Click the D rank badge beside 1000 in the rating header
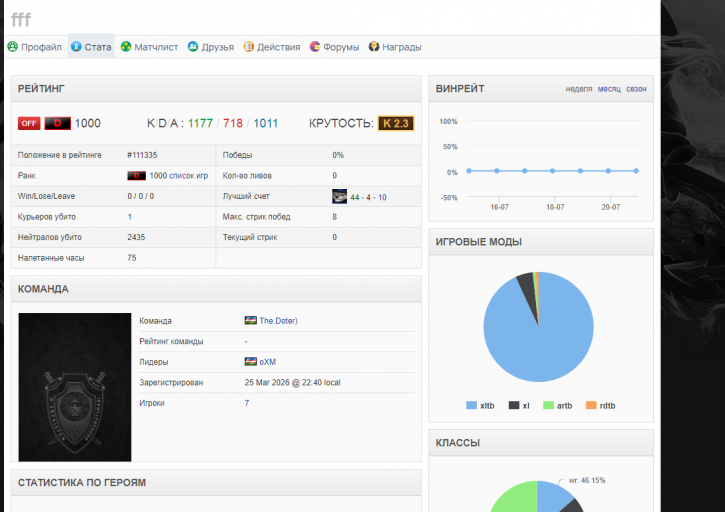 (x=57, y=123)
